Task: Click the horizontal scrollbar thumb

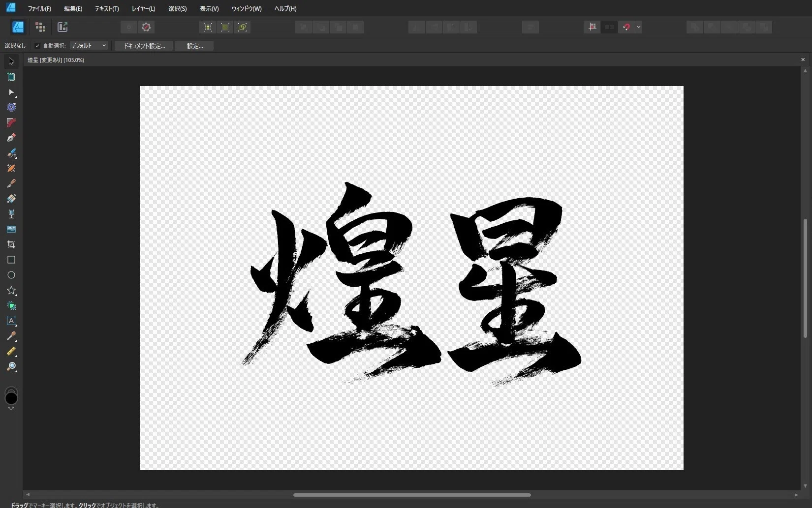Action: coord(412,495)
